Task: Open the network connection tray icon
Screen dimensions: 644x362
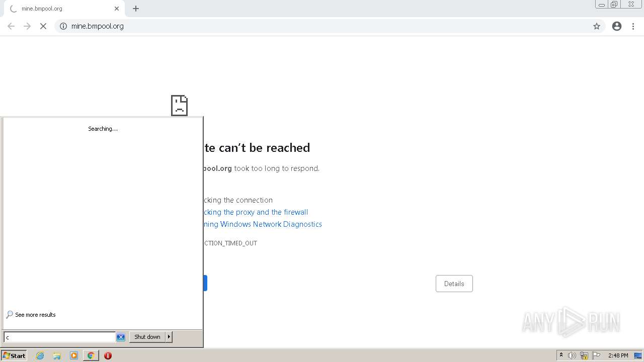Action: [584, 355]
